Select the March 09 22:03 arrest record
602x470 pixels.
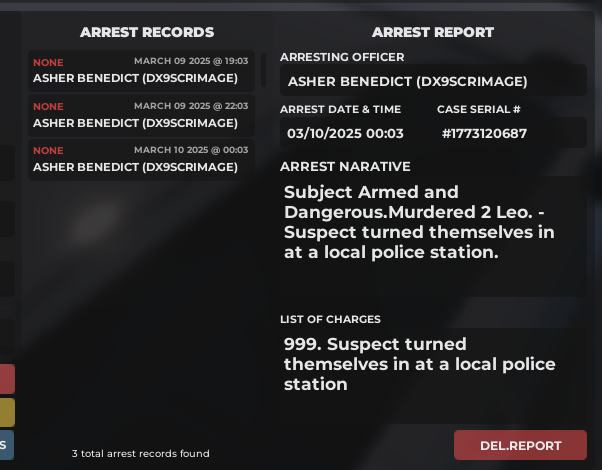[x=141, y=115]
